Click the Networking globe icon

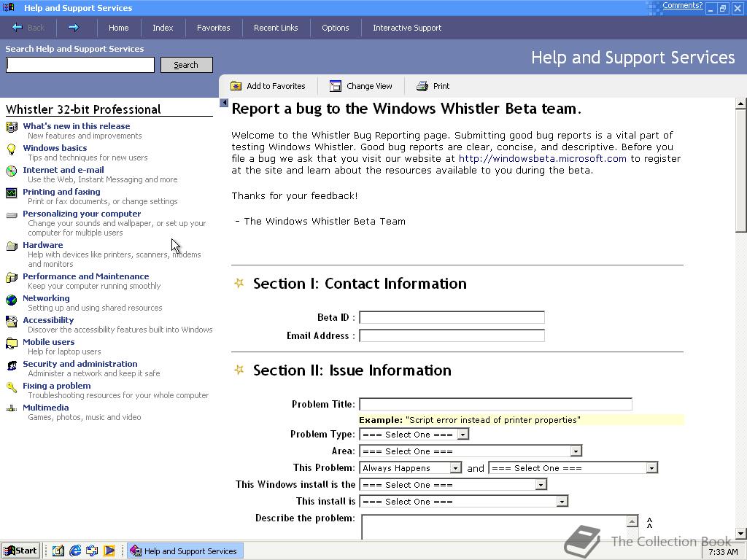(x=12, y=300)
